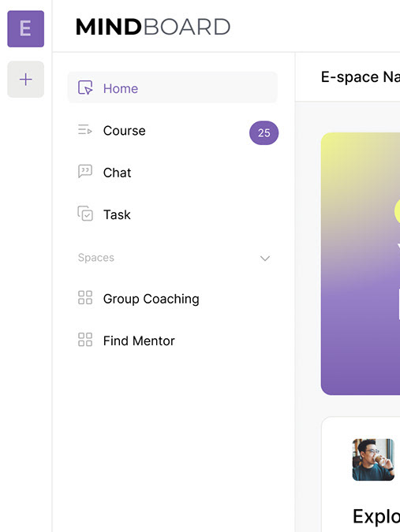Click the MINDBOARD logo

[x=153, y=27]
